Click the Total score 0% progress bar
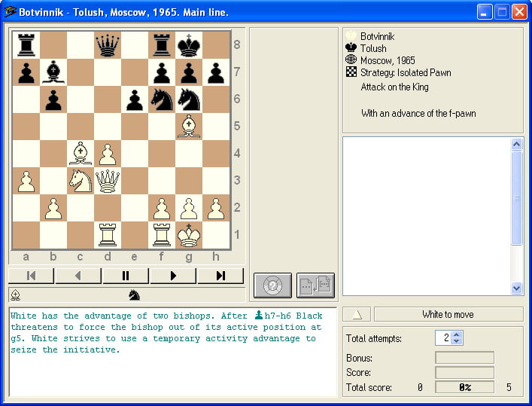Image resolution: width=532 pixels, height=406 pixels. click(464, 387)
